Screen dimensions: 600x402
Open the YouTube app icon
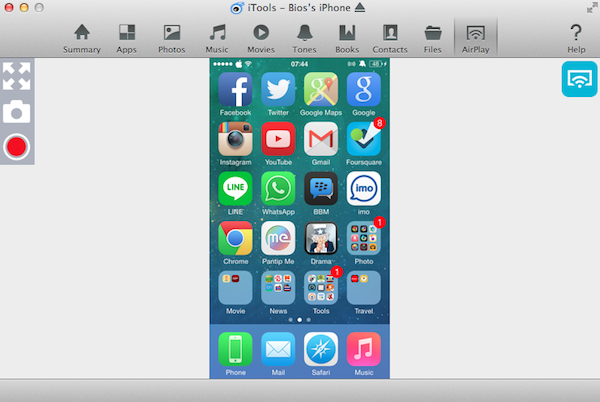click(278, 139)
